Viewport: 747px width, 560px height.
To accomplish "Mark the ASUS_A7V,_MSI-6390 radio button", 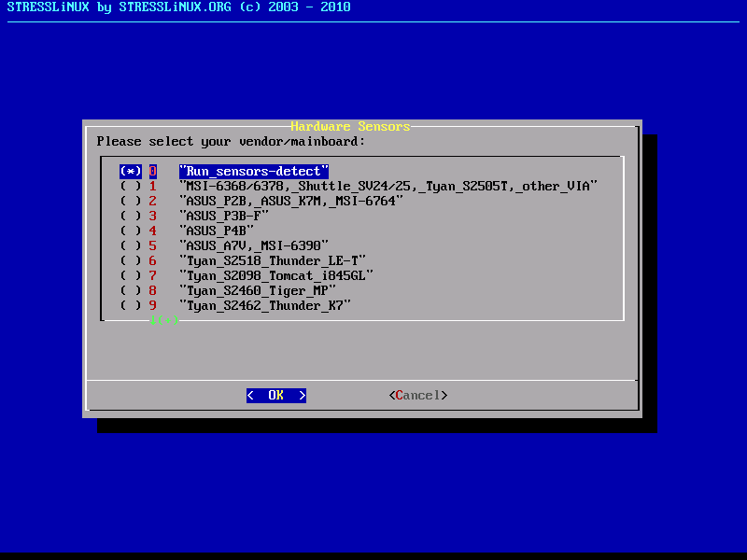I will (131, 245).
